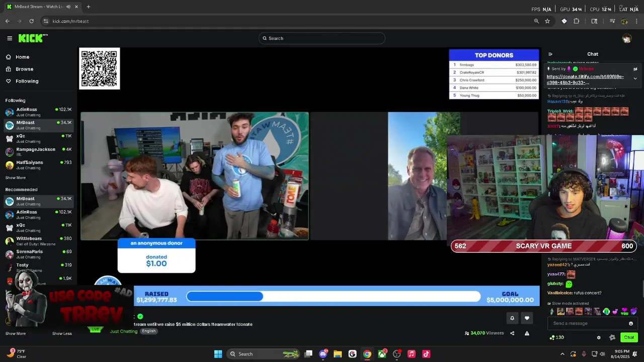The image size is (644, 362).
Task: Open the Task View taskbar icon
Action: 308,354
